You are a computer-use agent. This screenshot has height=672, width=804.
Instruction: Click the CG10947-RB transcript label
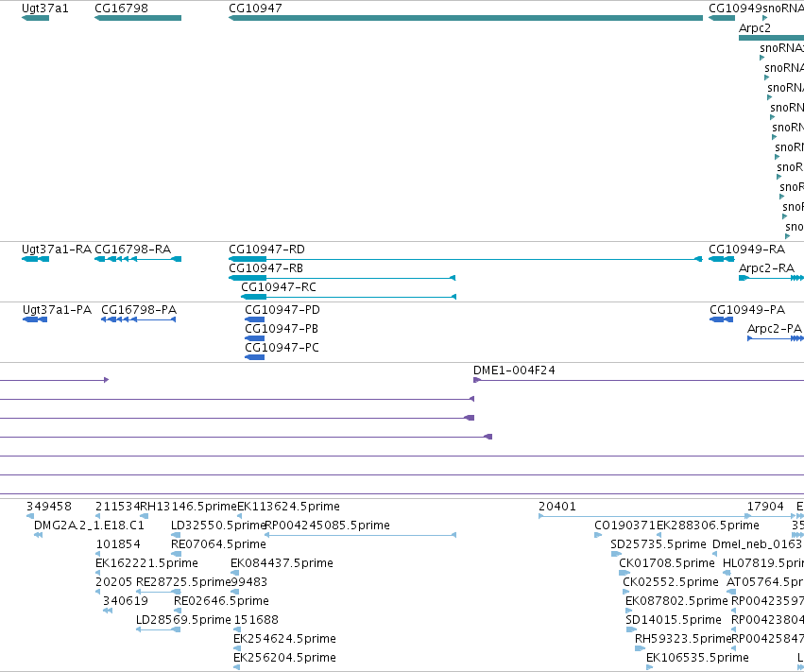point(265,268)
